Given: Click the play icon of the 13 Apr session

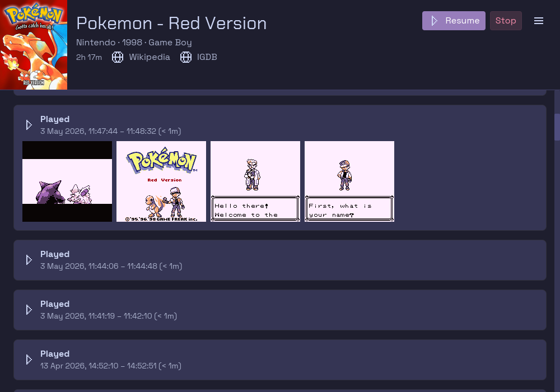Looking at the screenshot, I should [29, 360].
